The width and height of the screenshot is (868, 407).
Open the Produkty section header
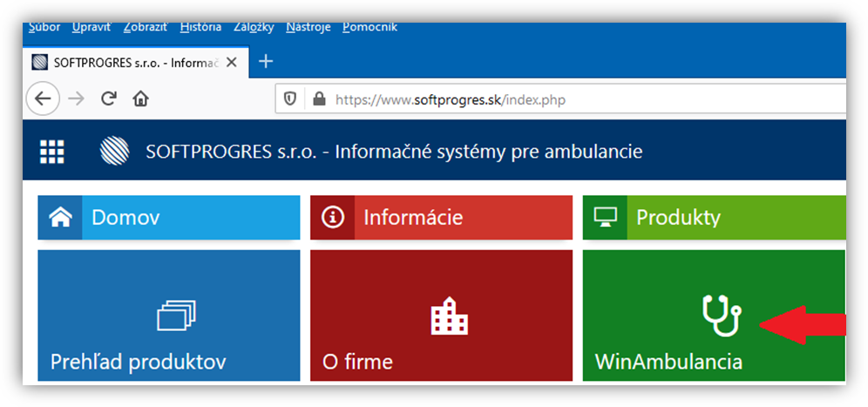[714, 218]
